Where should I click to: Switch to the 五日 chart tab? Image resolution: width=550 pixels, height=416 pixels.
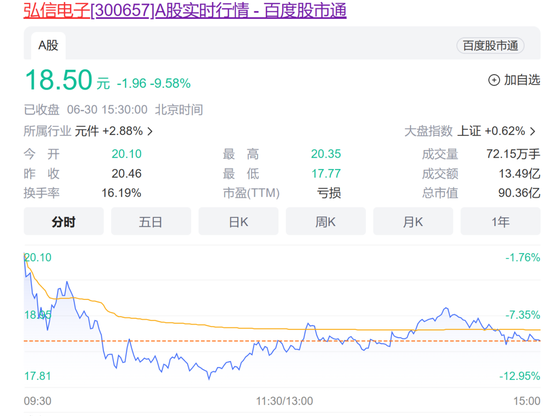pos(151,221)
